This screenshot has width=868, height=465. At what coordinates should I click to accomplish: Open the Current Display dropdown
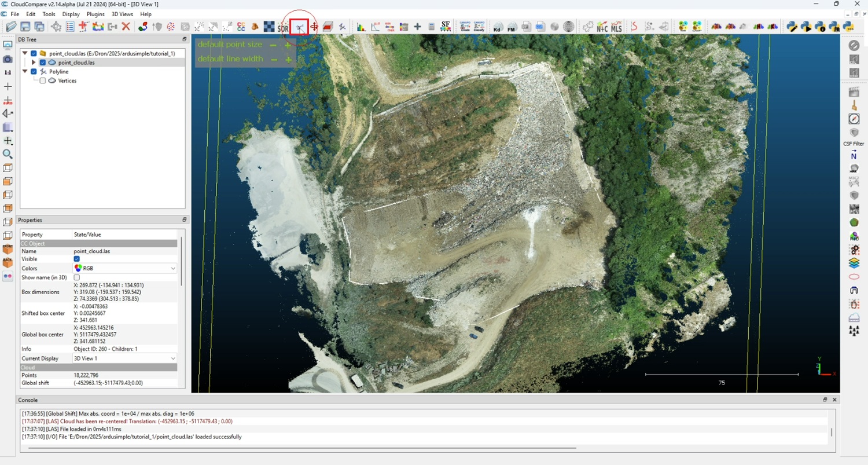[x=124, y=358]
